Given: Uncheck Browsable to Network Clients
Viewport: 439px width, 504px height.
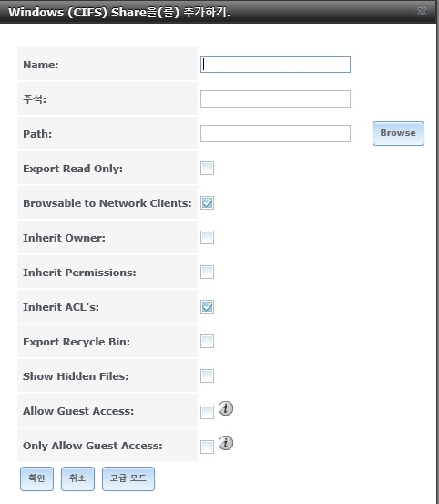Looking at the screenshot, I should pyautogui.click(x=207, y=203).
